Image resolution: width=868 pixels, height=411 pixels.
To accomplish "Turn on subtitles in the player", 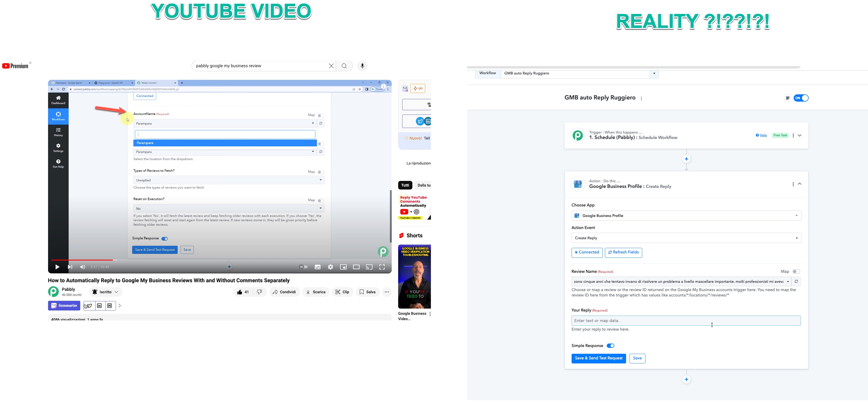I will (x=317, y=267).
